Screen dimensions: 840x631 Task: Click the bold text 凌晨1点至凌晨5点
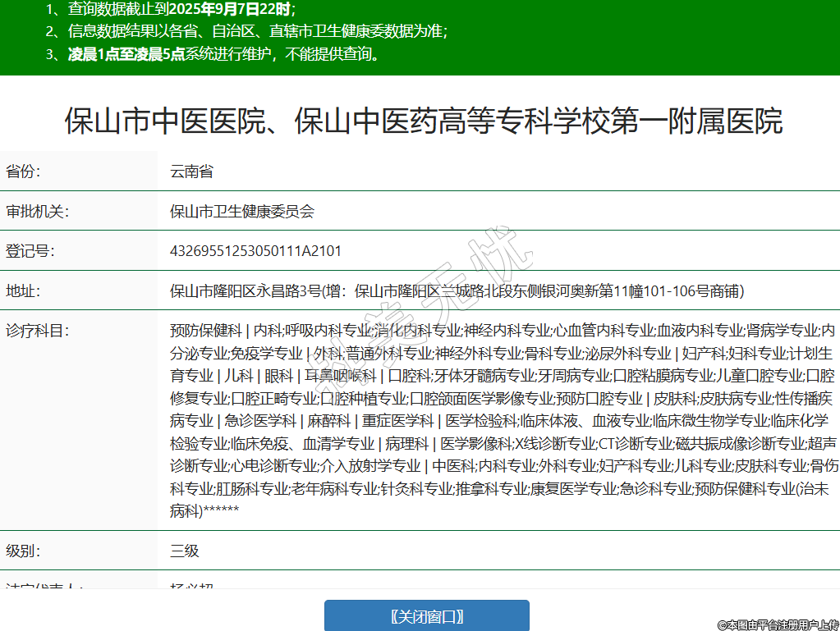click(126, 55)
